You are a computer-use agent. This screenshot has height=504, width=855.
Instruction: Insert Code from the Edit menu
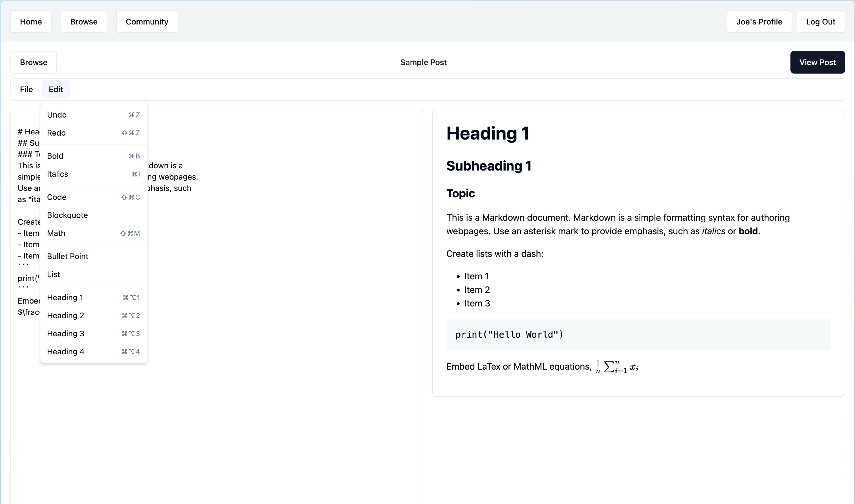94,197
